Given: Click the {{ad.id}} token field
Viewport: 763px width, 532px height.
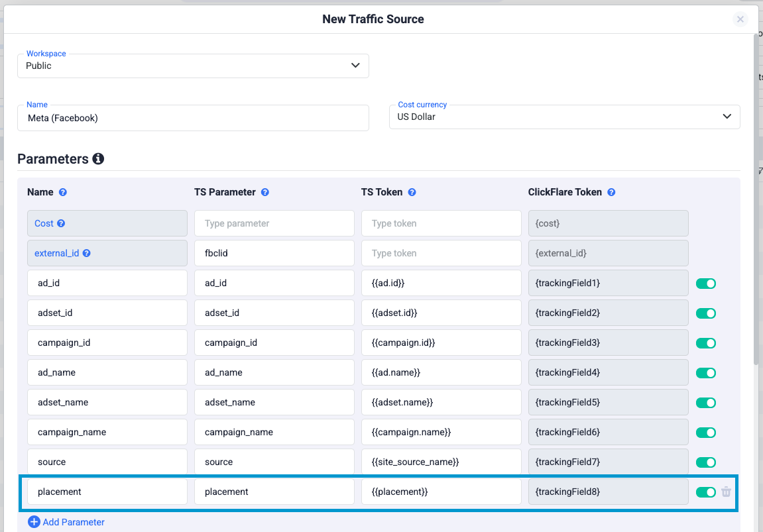Looking at the screenshot, I should (441, 283).
